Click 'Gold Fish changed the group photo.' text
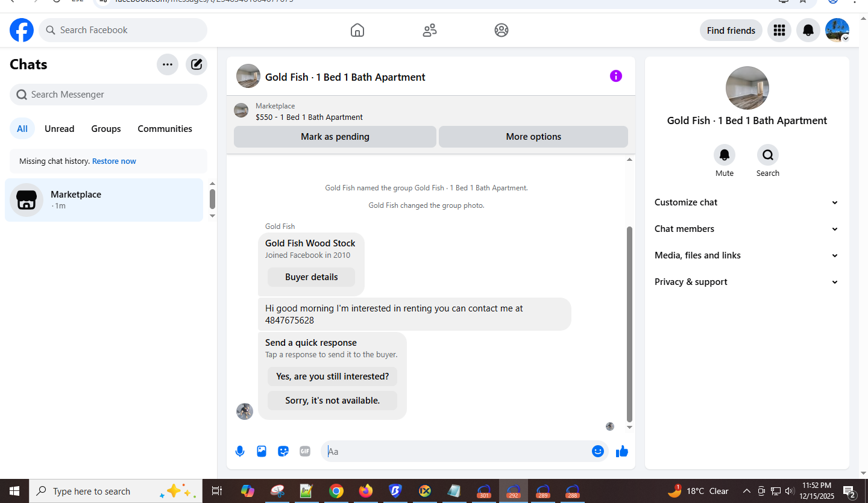The image size is (868, 503). point(427,205)
